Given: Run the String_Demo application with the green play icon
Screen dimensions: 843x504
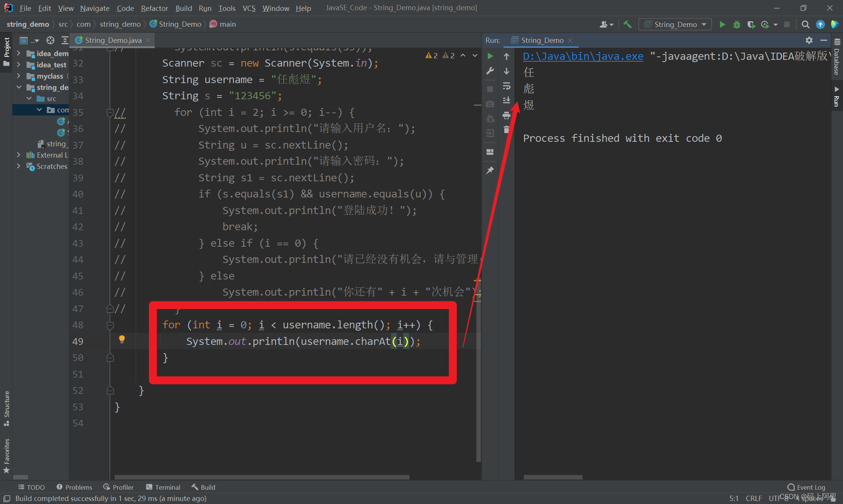Looking at the screenshot, I should (722, 24).
